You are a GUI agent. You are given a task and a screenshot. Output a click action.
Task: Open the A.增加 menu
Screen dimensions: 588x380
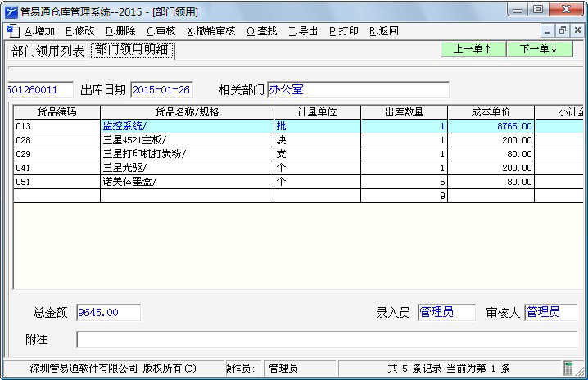click(x=39, y=31)
